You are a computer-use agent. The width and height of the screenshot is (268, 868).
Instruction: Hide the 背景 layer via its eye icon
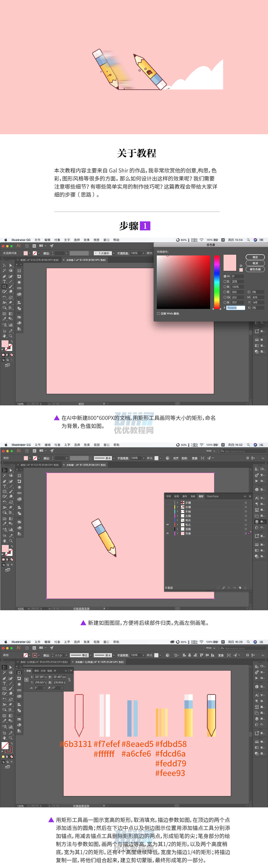tap(167, 533)
